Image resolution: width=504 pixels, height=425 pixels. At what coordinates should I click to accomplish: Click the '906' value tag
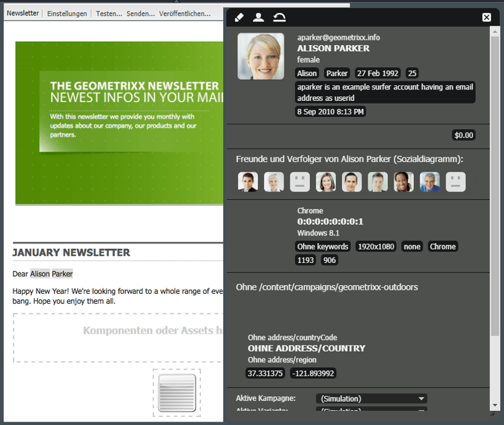click(329, 260)
